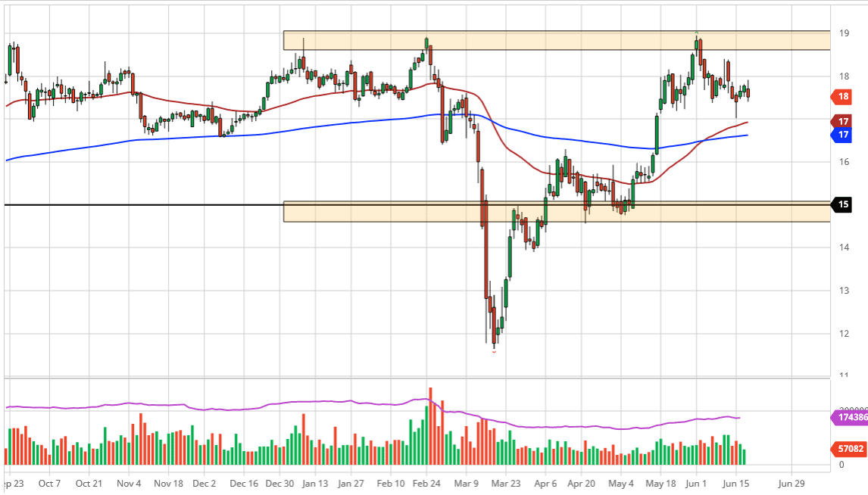The width and height of the screenshot is (868, 495).
Task: Click the last green volume bar on the right
Action: pos(744,457)
